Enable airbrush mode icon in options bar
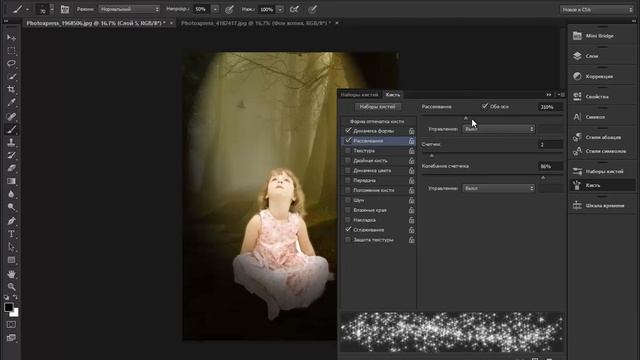Image resolution: width=640 pixels, height=360 pixels. click(294, 9)
